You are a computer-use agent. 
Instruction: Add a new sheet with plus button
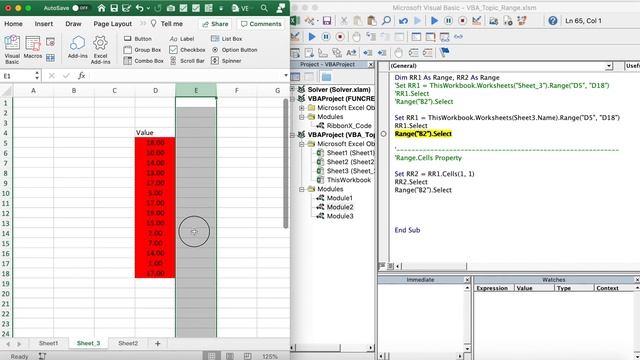point(158,344)
